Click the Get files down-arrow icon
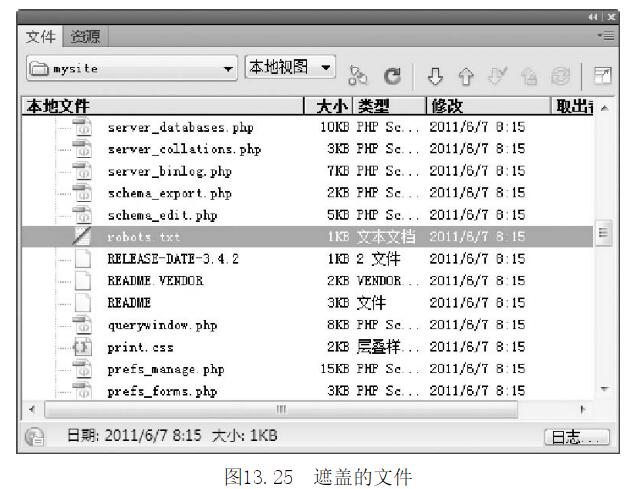Image resolution: width=628 pixels, height=489 pixels. [435, 75]
